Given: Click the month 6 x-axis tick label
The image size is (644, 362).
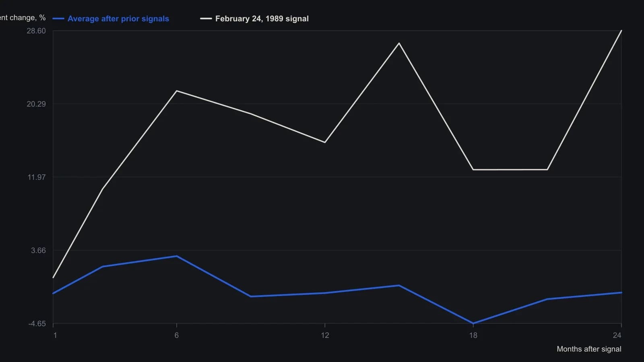Looking at the screenshot, I should [176, 335].
